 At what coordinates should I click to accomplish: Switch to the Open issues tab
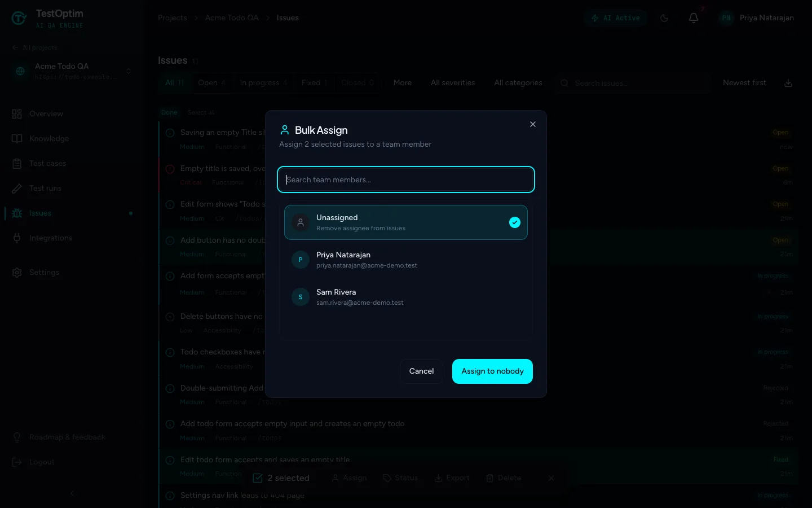(212, 83)
